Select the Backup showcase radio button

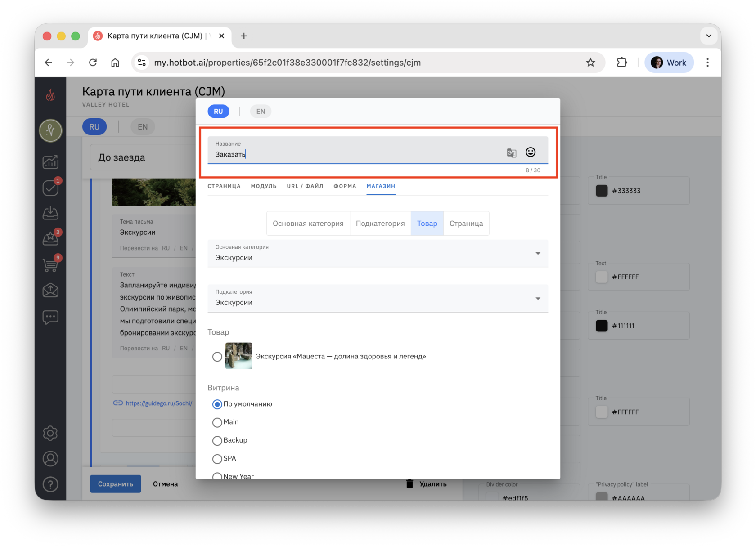pos(217,441)
